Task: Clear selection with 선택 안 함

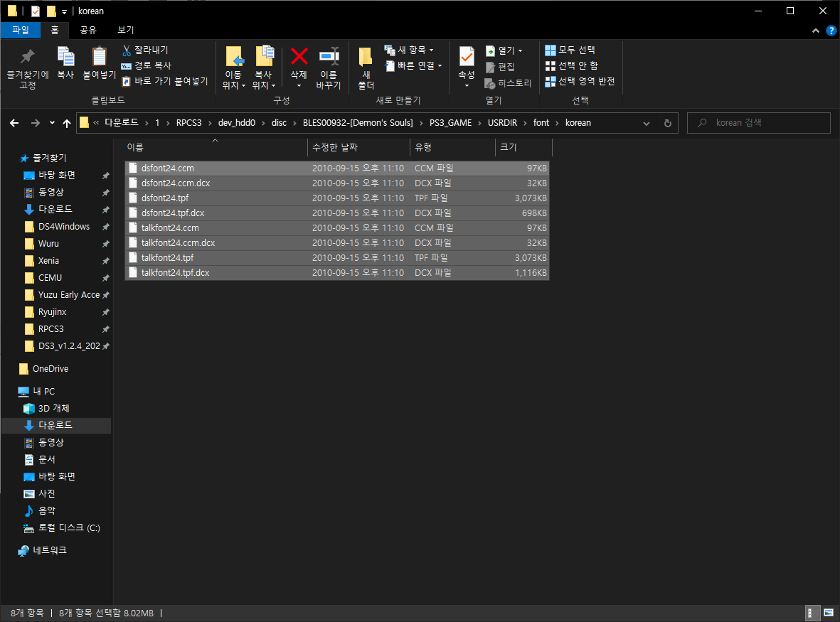Action: click(x=572, y=65)
